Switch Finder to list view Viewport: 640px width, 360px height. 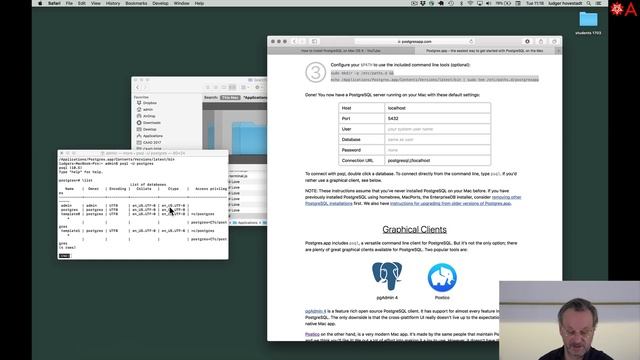216,87
